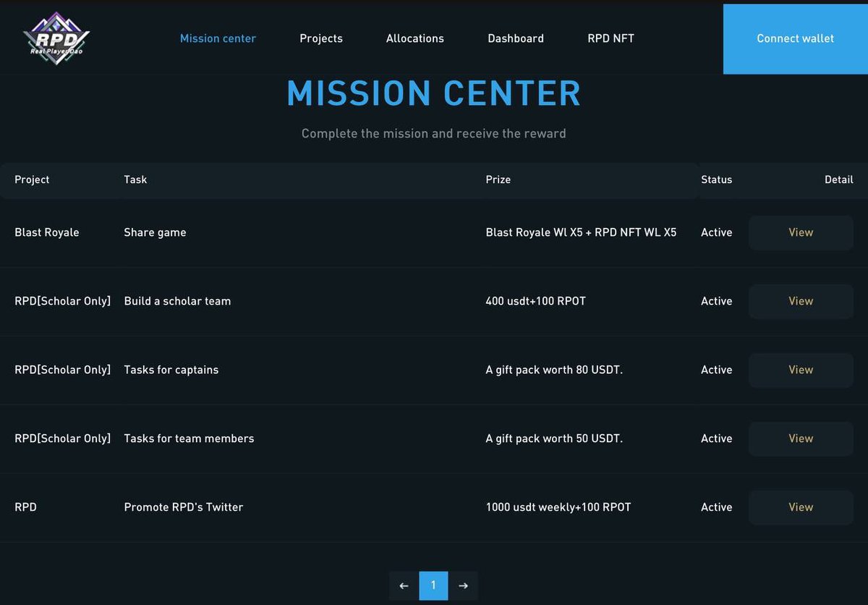Click the Blast Royale project cell
Viewport: 868px width, 605px height.
pyautogui.click(x=47, y=232)
